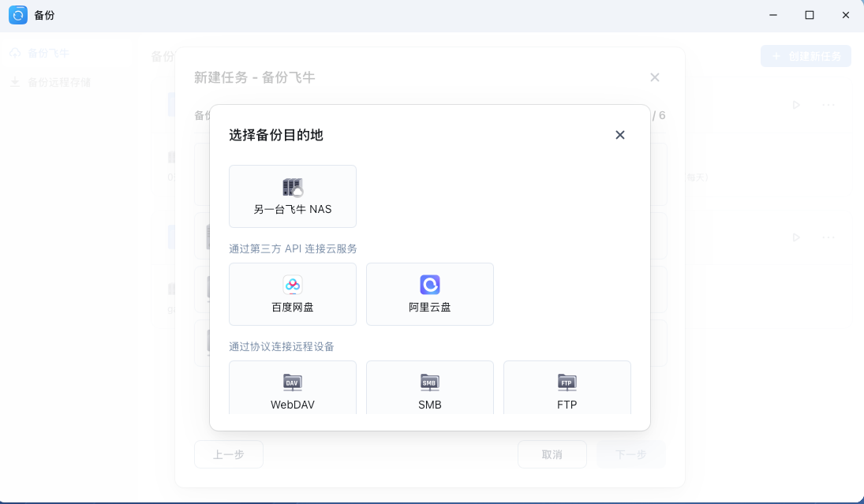
Task: Pick SMB protocol destination
Action: (x=430, y=388)
